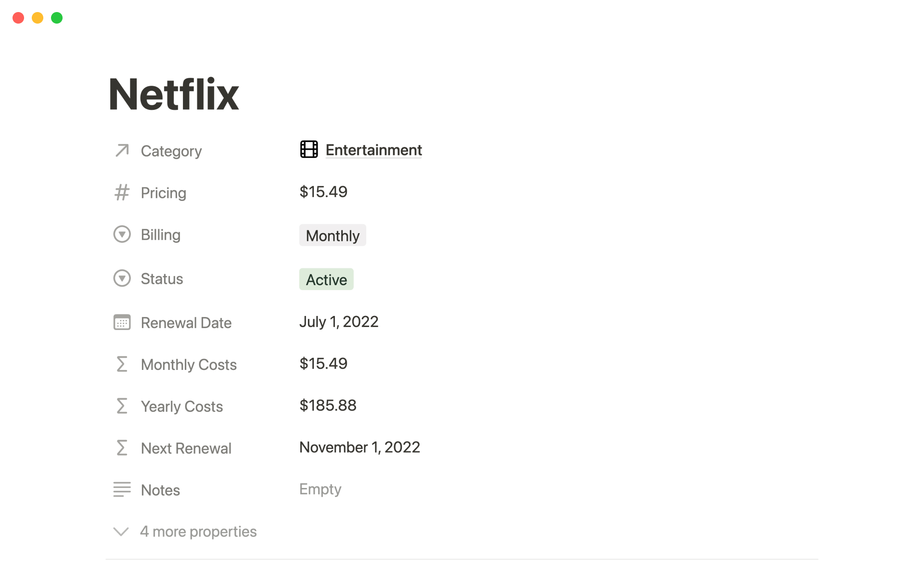
Task: Click the empty Notes field
Action: click(x=320, y=489)
